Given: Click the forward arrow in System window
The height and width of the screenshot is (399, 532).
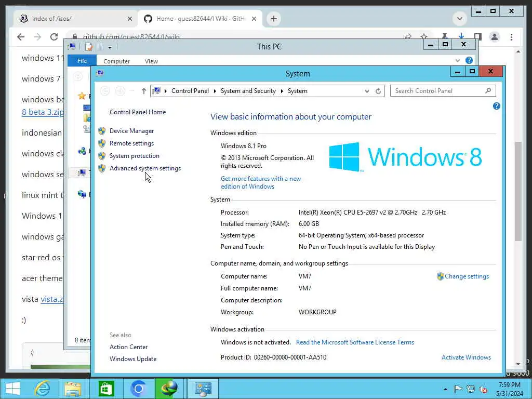Looking at the screenshot, I should click(120, 91).
